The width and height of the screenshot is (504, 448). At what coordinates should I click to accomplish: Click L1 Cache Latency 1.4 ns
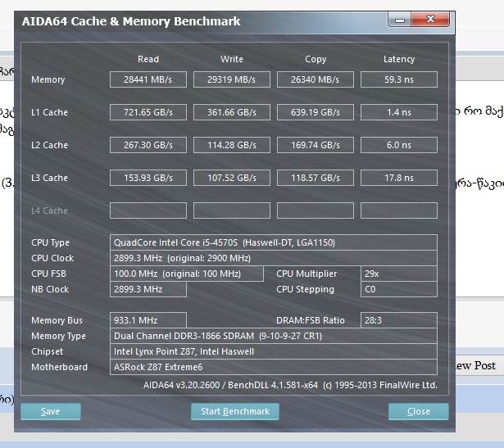click(x=399, y=112)
